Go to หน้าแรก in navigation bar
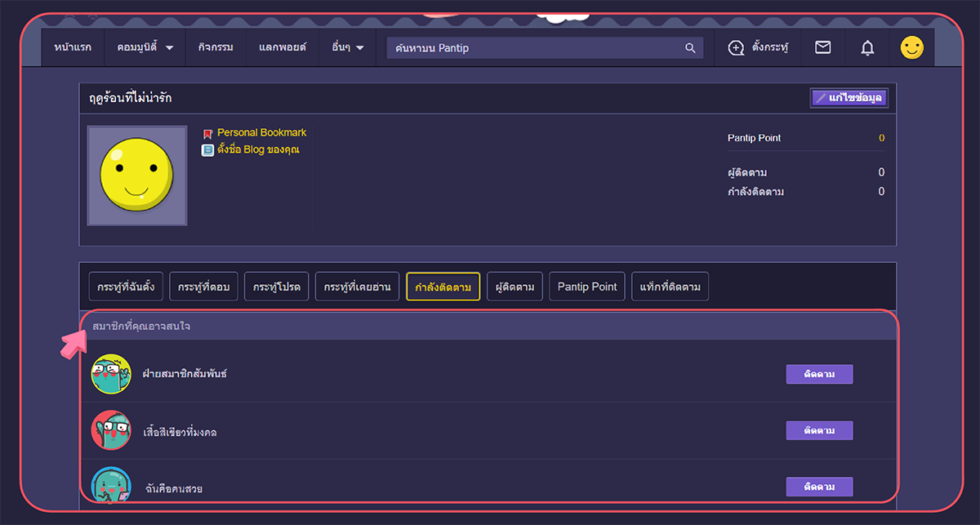 click(73, 48)
